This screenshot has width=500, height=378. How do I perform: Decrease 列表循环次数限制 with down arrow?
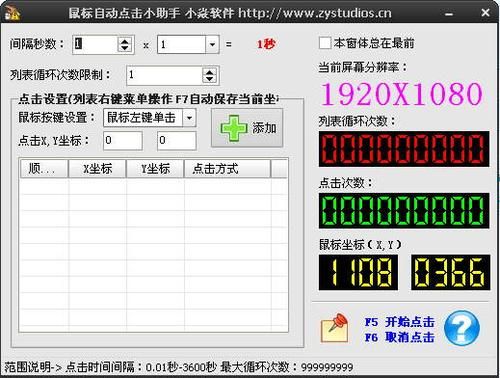tap(209, 79)
